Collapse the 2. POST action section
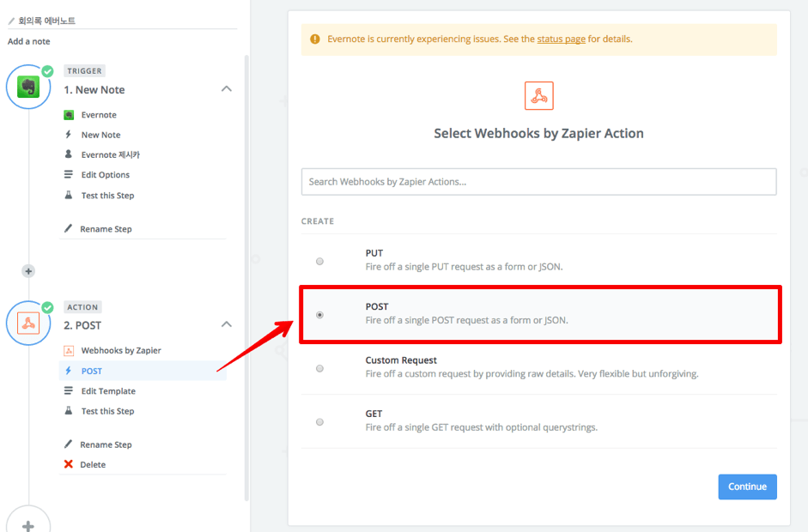 pos(226,324)
